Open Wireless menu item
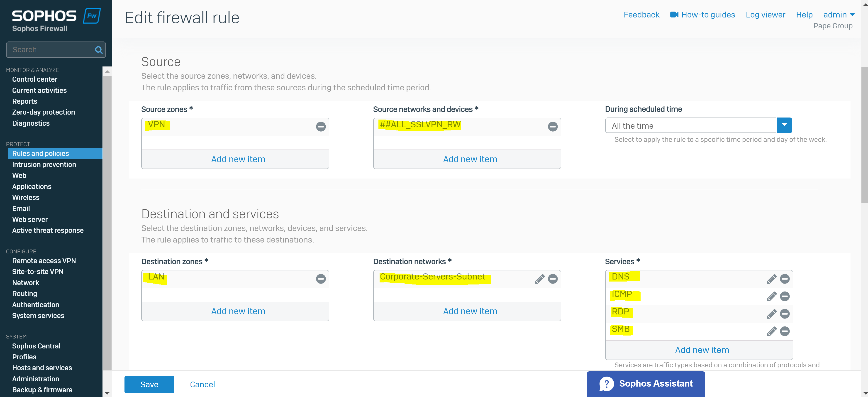The width and height of the screenshot is (868, 397). [26, 197]
